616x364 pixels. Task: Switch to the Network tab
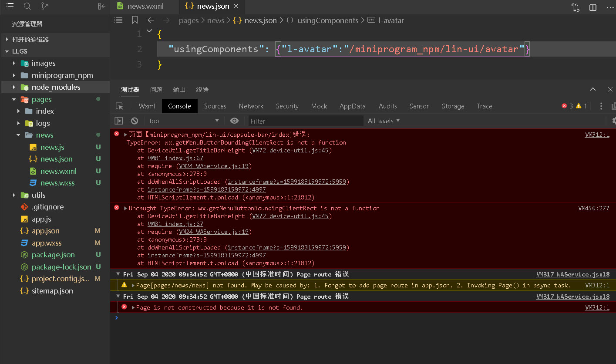point(251,106)
